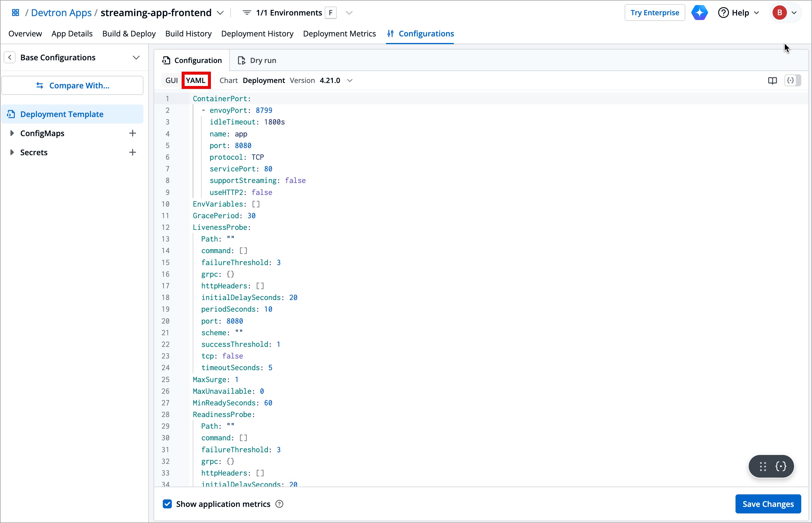Open the Readme book icon above the editor
This screenshot has height=523, width=812.
pos(772,81)
